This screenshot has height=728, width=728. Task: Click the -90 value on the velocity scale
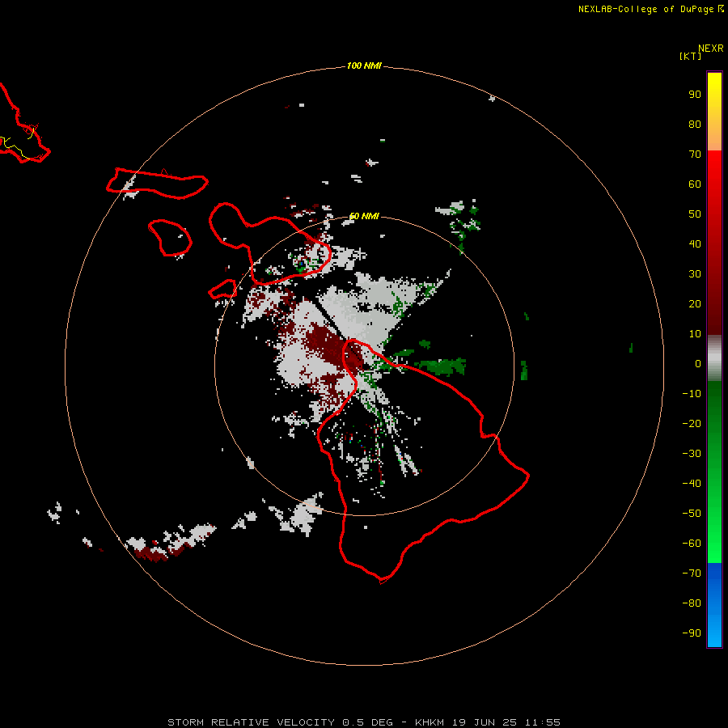692,633
